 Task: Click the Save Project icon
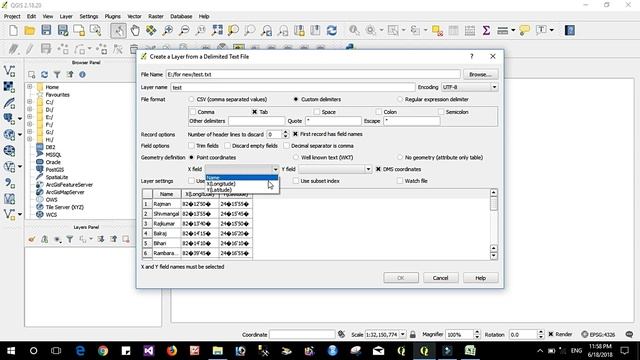(x=46, y=30)
